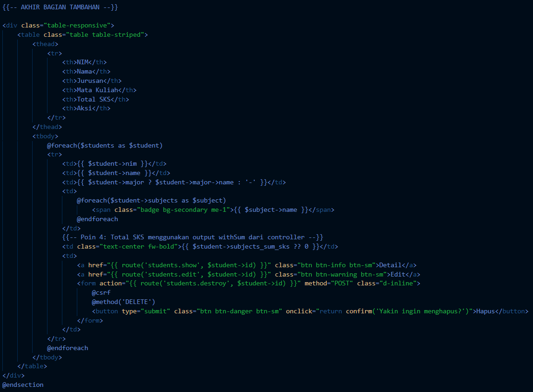Click the opening thead tag
The image size is (533, 392).
45,44
